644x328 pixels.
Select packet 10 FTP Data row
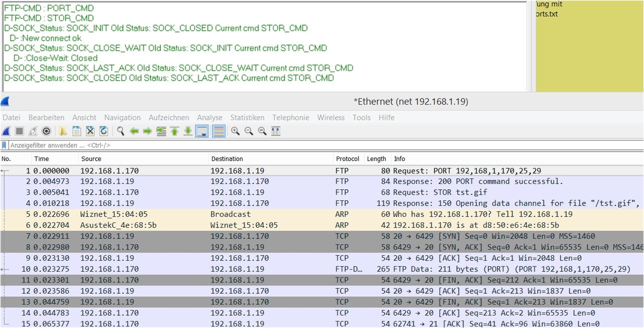click(322, 269)
